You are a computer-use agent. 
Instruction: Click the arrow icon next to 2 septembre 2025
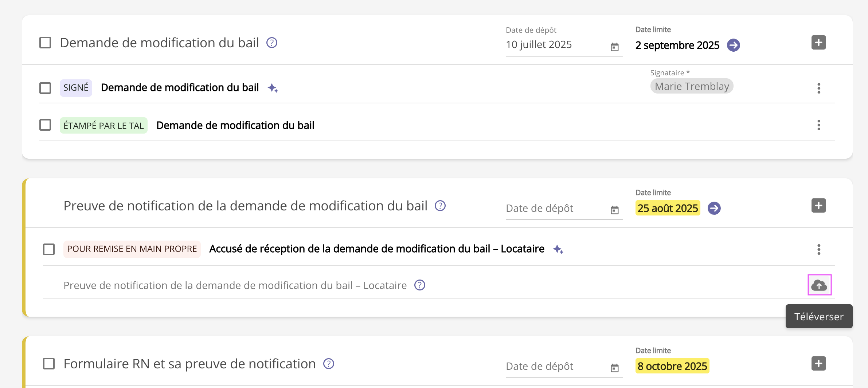click(733, 45)
